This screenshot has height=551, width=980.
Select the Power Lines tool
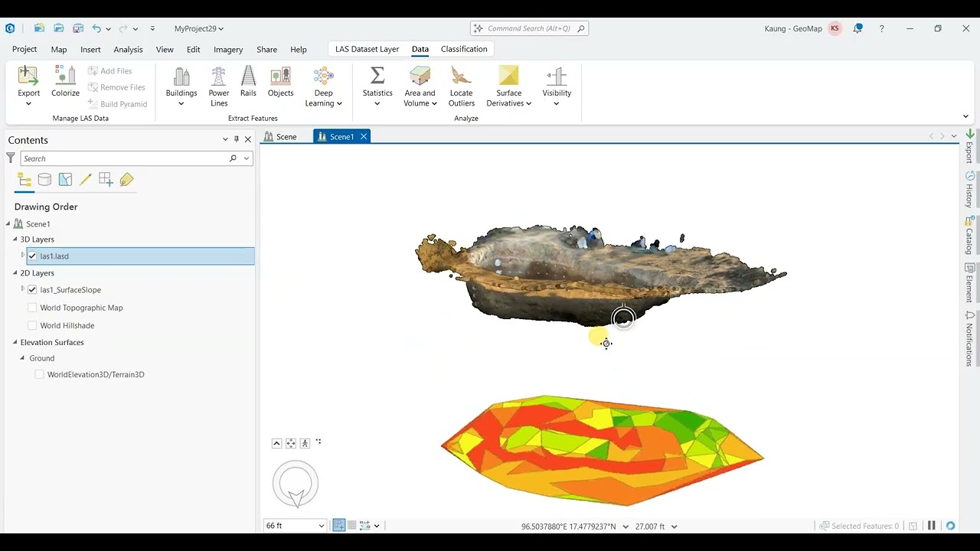coord(219,86)
